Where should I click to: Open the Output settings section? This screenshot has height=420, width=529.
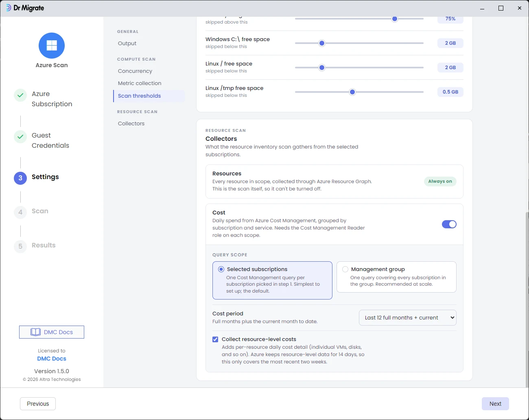[127, 44]
